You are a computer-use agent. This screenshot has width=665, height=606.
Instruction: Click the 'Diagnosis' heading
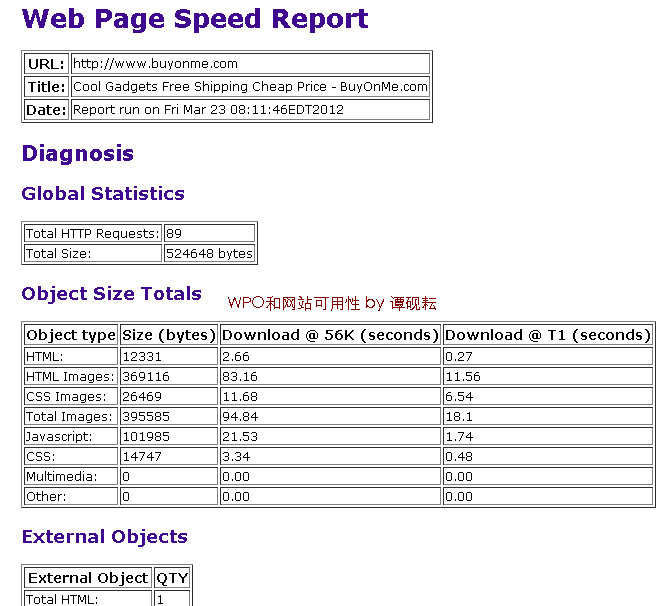coord(78,154)
